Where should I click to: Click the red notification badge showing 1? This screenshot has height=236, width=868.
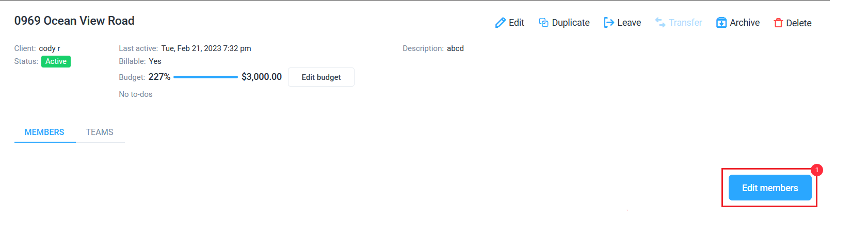click(x=817, y=170)
